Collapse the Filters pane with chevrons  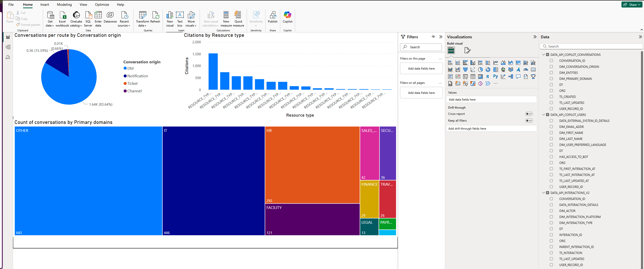click(x=441, y=37)
